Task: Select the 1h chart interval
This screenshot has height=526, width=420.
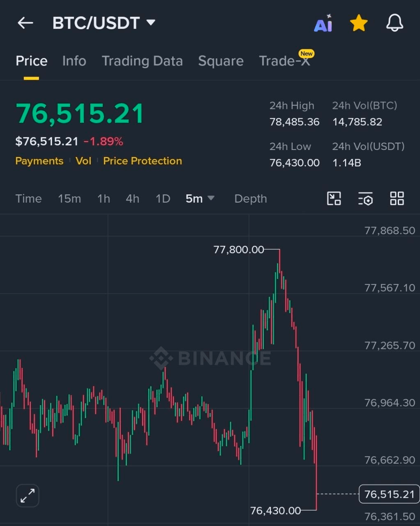Action: pyautogui.click(x=103, y=198)
